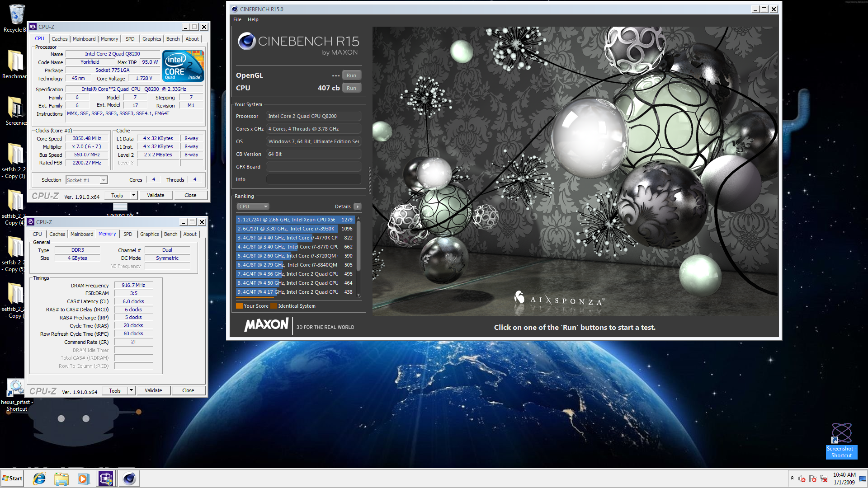This screenshot has height=488, width=868.
Task: Open the Start menu
Action: pos(13,479)
